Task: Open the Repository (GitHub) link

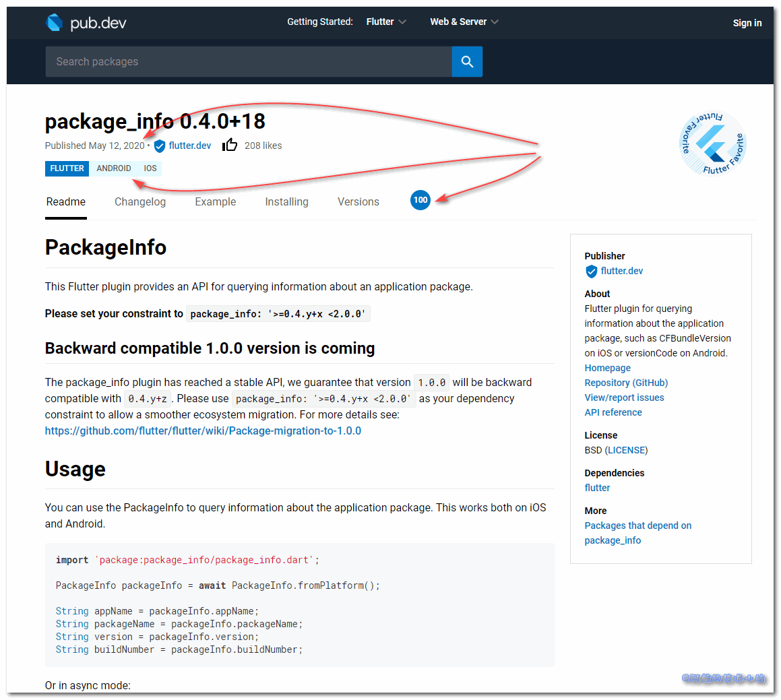Action: click(626, 383)
